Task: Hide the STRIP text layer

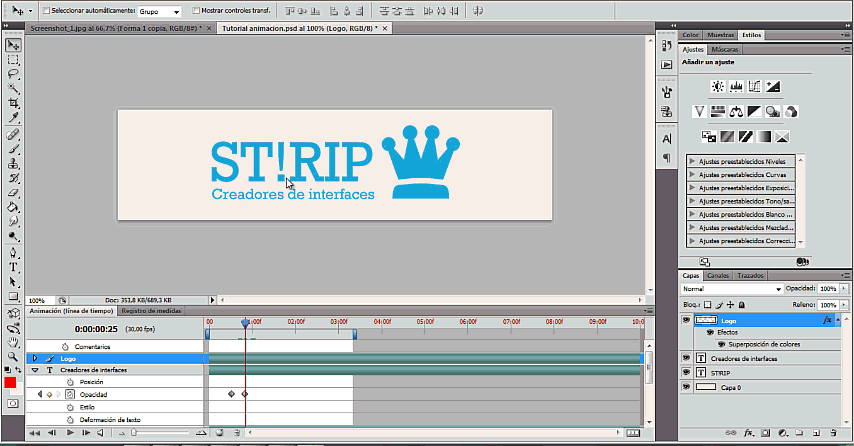Action: [x=686, y=372]
